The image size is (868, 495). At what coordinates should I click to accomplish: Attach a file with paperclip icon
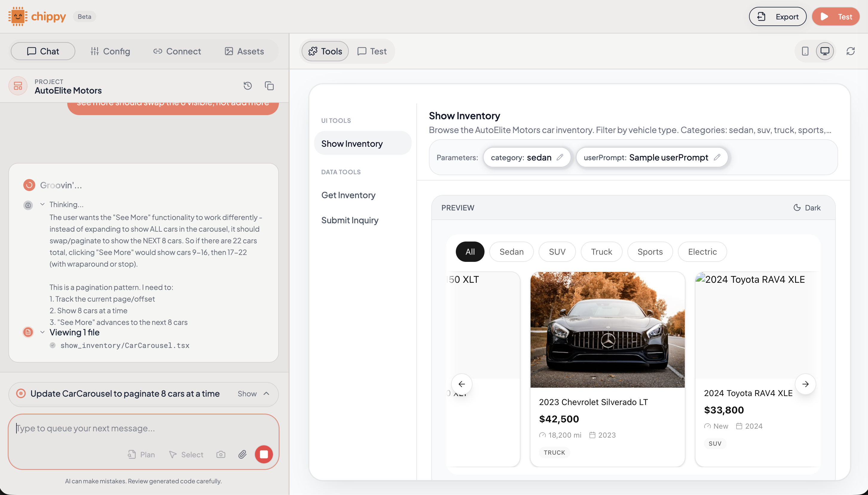coord(242,455)
